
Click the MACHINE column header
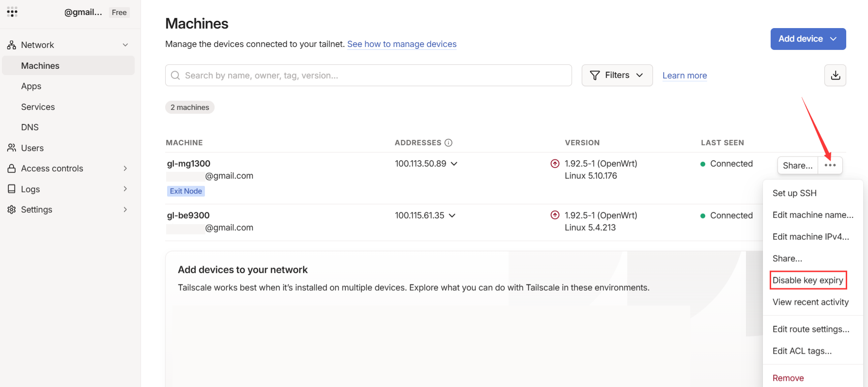[x=184, y=143]
